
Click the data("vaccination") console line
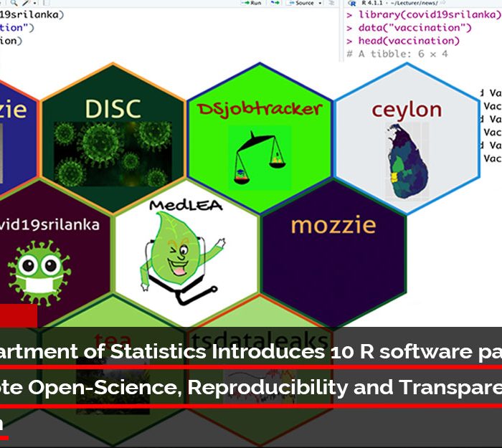pos(415,28)
